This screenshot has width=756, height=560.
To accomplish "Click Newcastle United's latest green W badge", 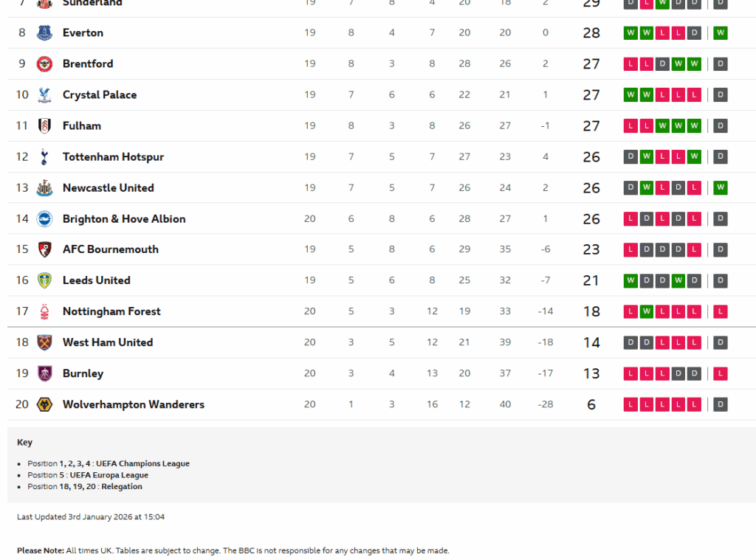I will (x=721, y=187).
